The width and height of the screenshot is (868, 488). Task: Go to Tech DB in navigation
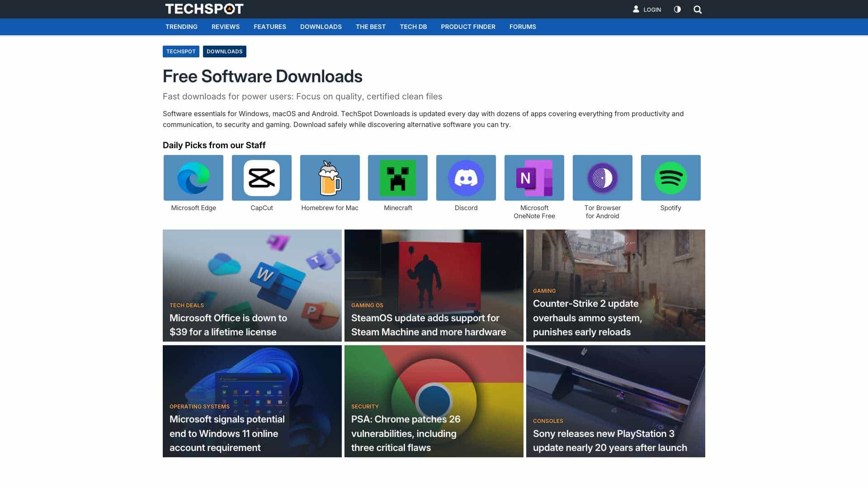coord(413,27)
